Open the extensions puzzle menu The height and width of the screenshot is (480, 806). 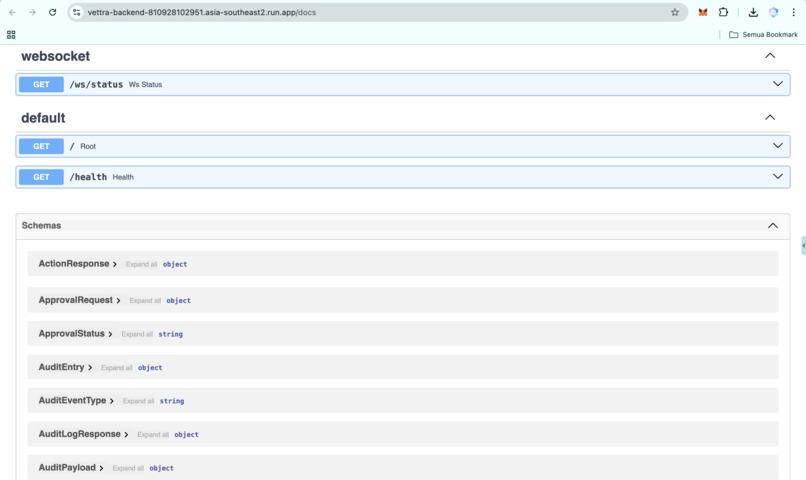click(x=723, y=12)
